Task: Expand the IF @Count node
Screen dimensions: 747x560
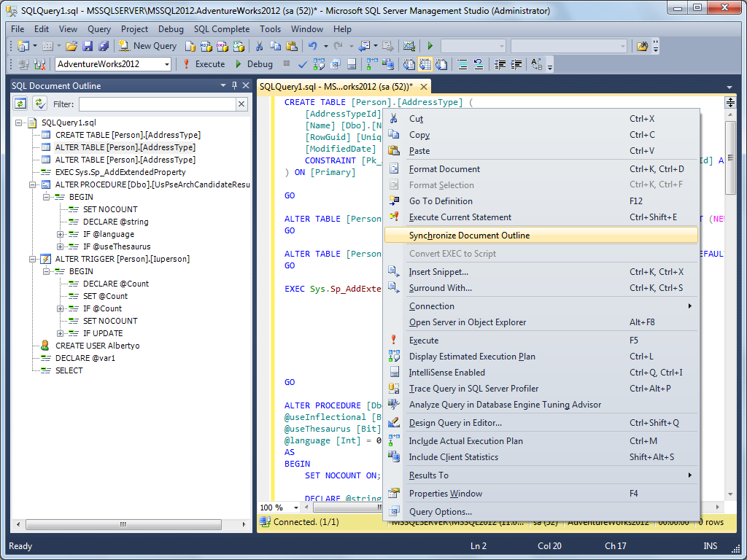Action: pyautogui.click(x=60, y=308)
